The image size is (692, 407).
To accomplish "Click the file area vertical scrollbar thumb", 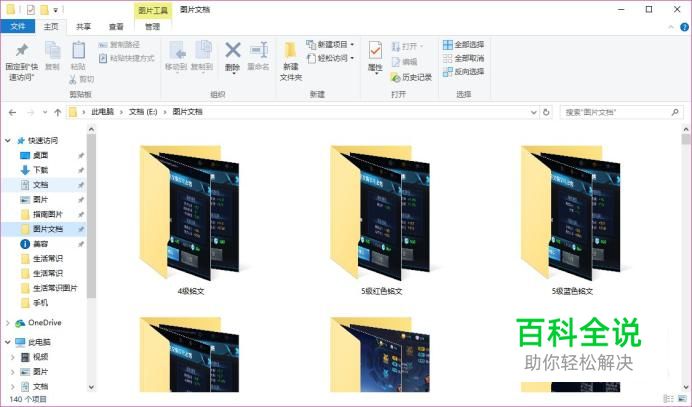I will [x=685, y=139].
